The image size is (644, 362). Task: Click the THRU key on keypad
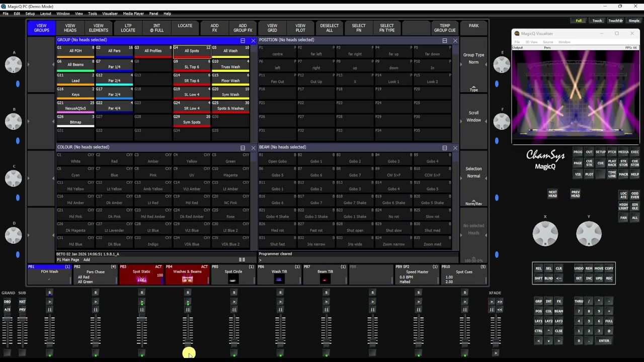click(x=579, y=301)
